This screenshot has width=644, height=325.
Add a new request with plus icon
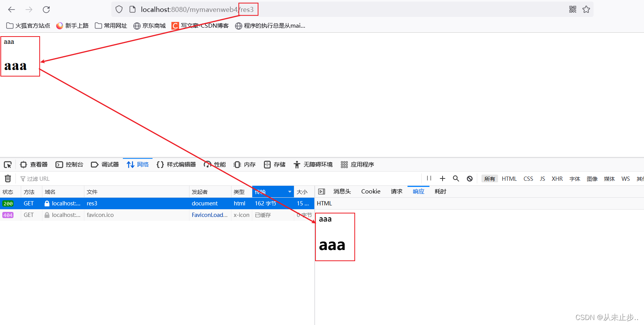point(443,178)
